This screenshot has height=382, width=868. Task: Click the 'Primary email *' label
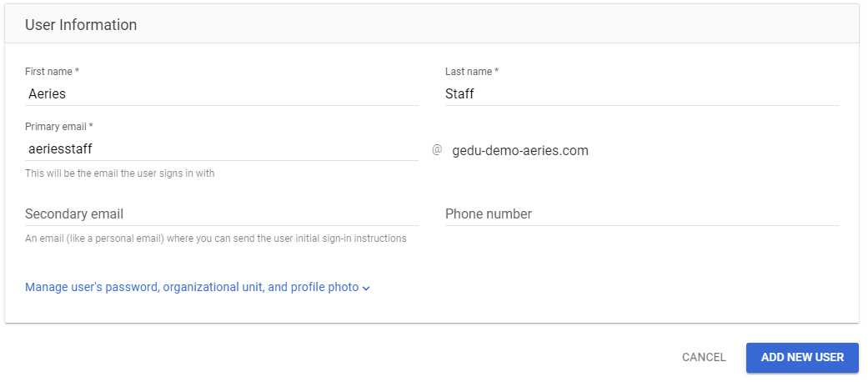(x=59, y=127)
